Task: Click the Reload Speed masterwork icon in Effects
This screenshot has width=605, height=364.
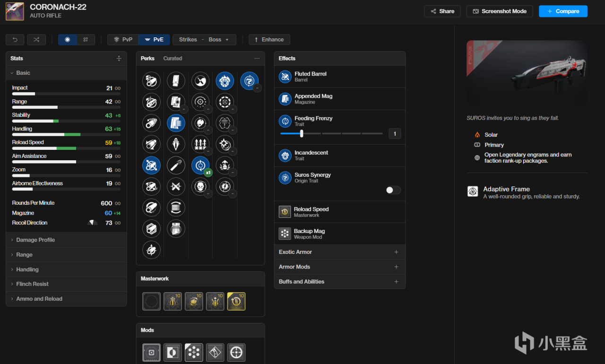Action: point(285,212)
